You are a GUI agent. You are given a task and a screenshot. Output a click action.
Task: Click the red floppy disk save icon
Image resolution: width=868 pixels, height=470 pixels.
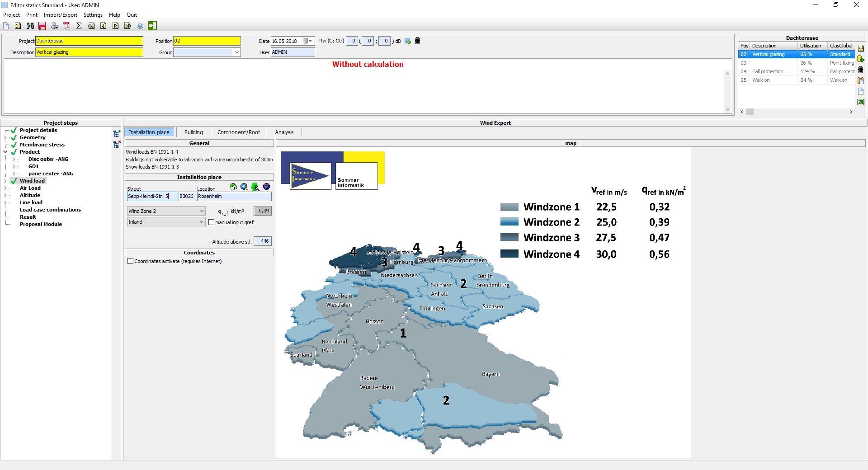click(x=42, y=26)
